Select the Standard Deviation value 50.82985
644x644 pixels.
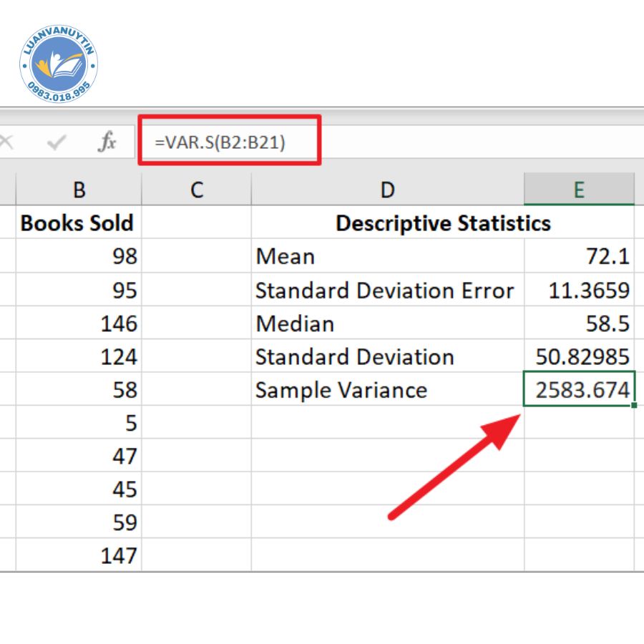pos(579,357)
